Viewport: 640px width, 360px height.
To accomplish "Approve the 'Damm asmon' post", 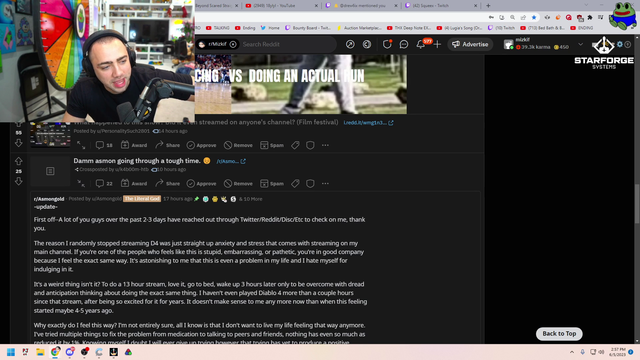I will click(201, 184).
